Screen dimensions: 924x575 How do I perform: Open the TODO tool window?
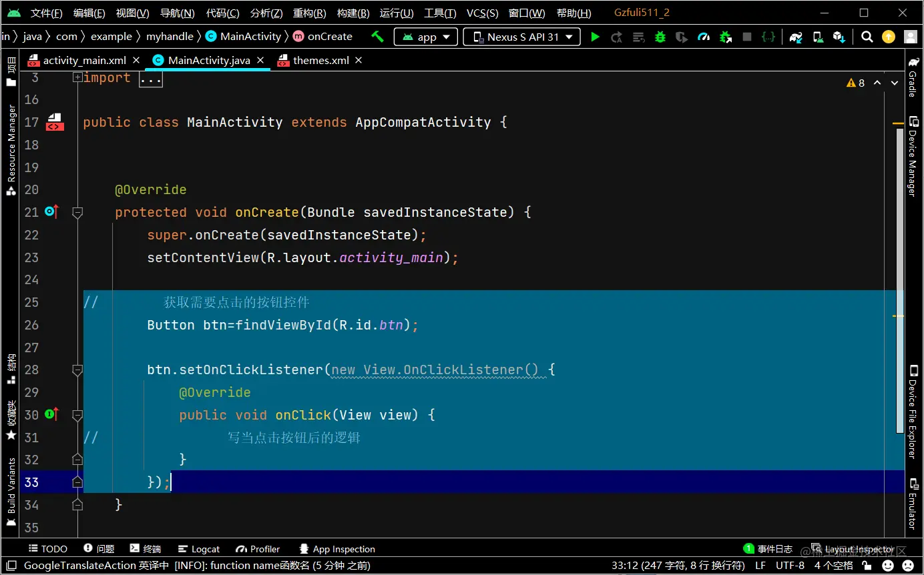pyautogui.click(x=48, y=549)
